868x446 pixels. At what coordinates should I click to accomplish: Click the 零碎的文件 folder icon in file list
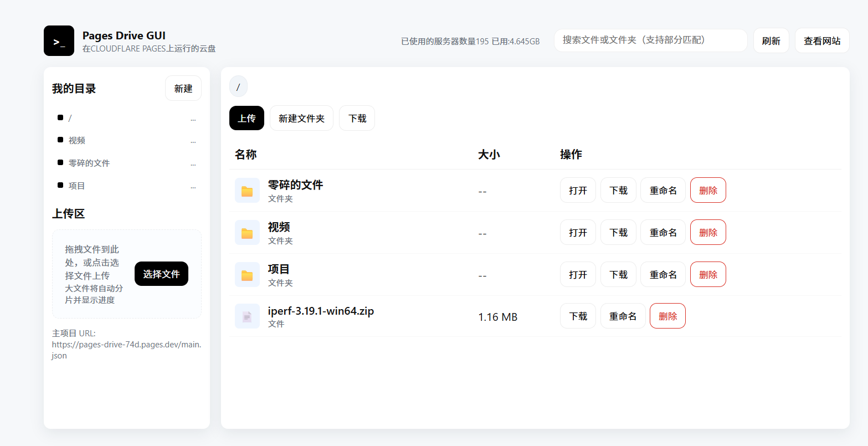pos(247,191)
